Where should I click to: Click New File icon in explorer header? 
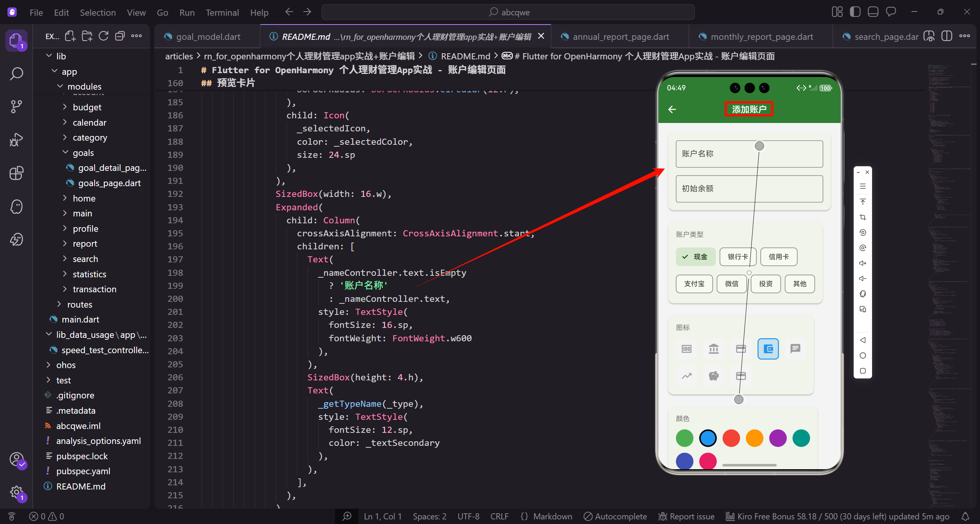point(70,36)
